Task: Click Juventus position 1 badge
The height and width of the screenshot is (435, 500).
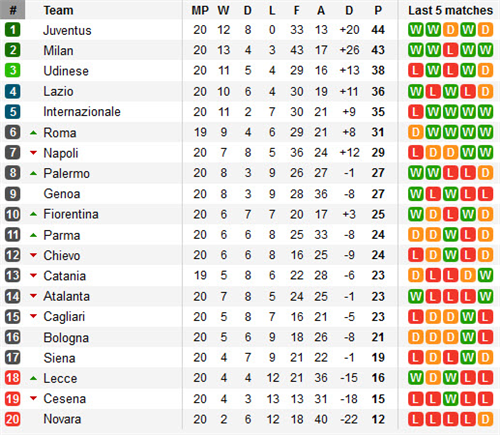Action: 13,30
